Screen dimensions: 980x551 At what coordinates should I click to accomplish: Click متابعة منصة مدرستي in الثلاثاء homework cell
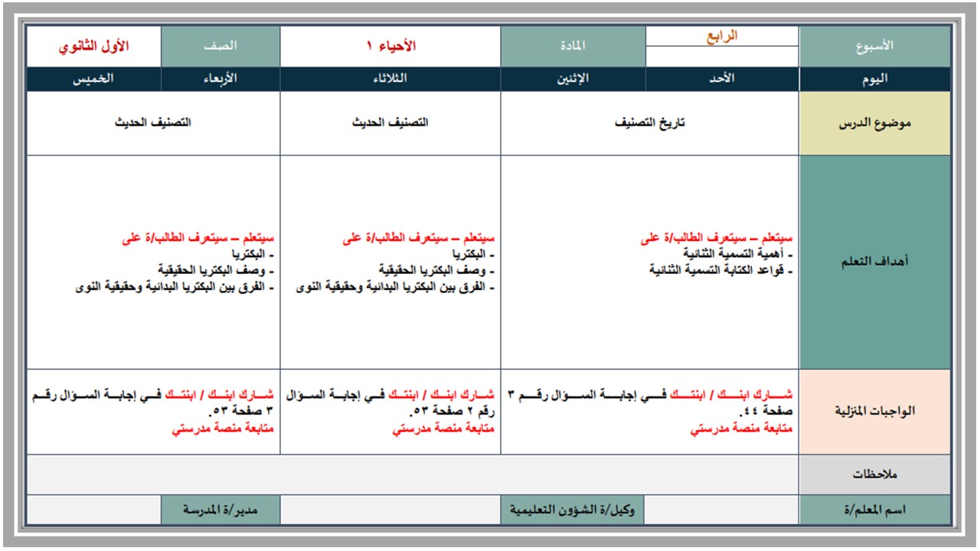(443, 429)
